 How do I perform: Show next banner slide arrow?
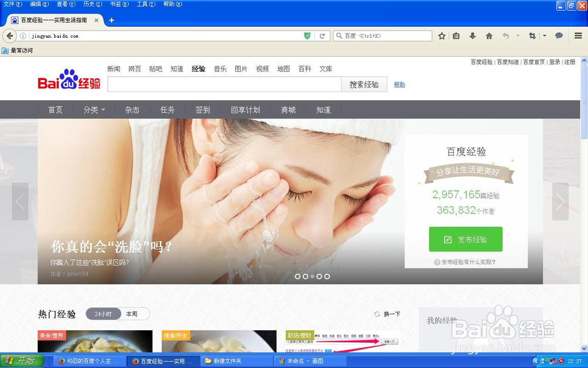click(560, 201)
